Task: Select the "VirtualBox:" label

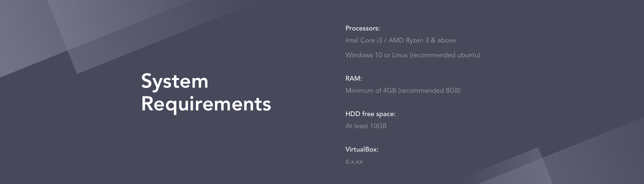Action: pos(362,150)
